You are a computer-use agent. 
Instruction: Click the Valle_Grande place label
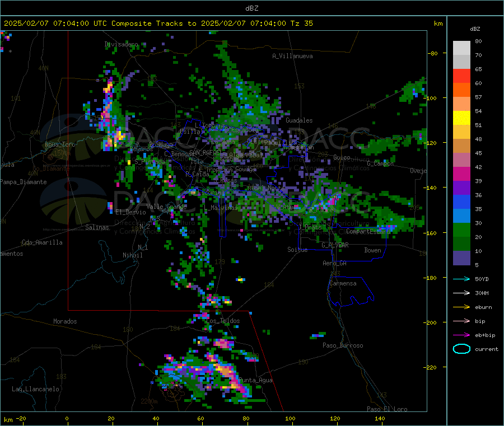tap(166, 207)
